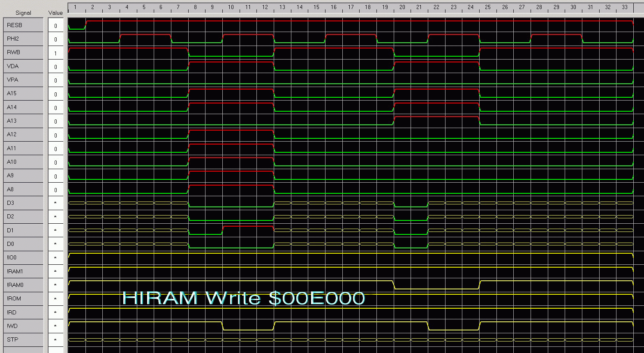Click time marker 33 at ruler end

(x=625, y=7)
